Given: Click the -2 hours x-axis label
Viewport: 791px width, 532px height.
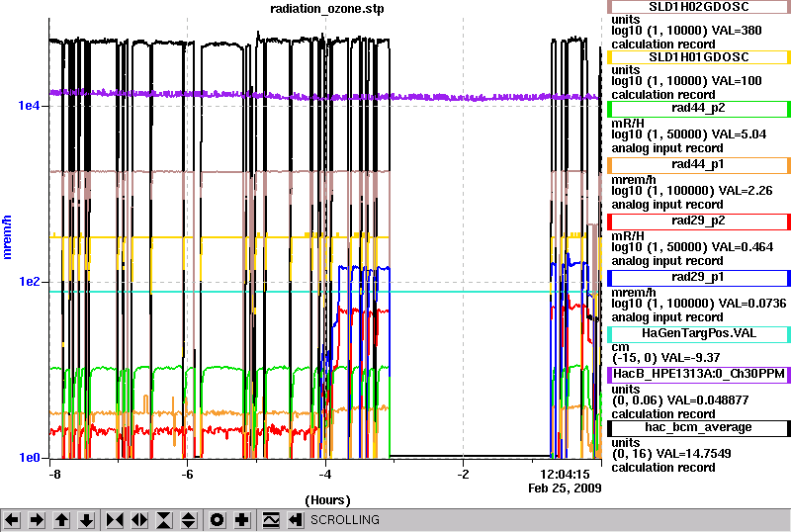Looking at the screenshot, I should coord(463,475).
